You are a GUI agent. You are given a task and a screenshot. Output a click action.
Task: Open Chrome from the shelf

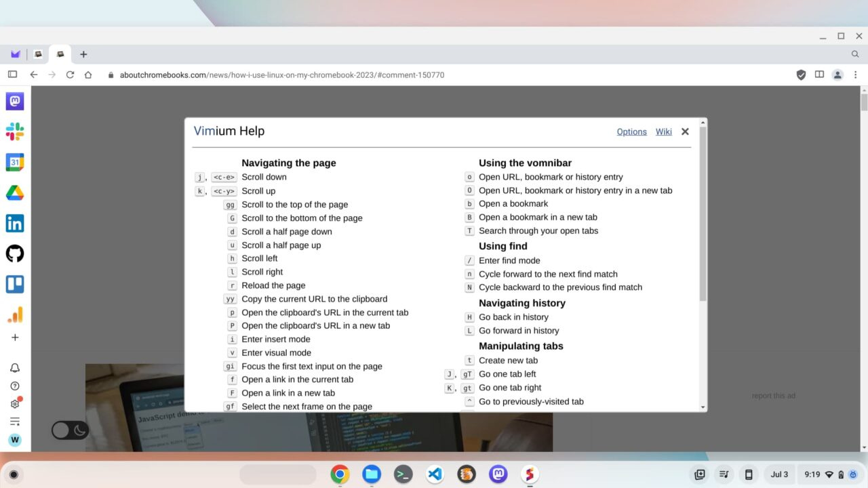pyautogui.click(x=340, y=474)
